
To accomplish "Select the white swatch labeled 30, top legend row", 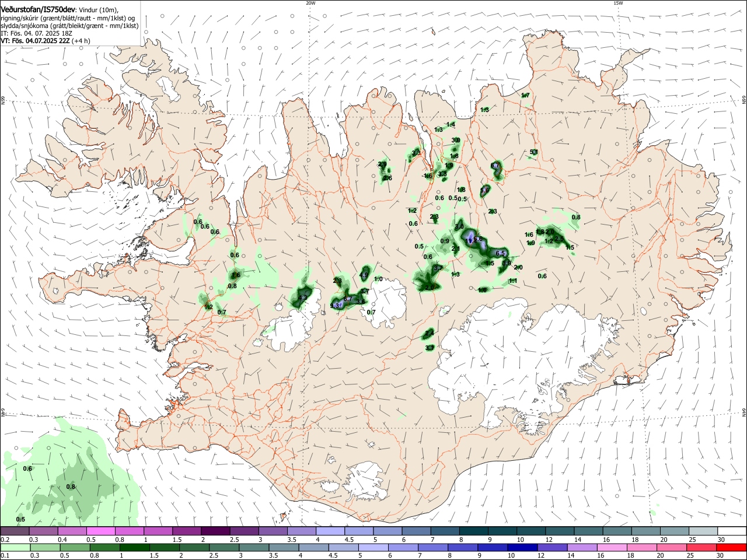I will coord(732,531).
